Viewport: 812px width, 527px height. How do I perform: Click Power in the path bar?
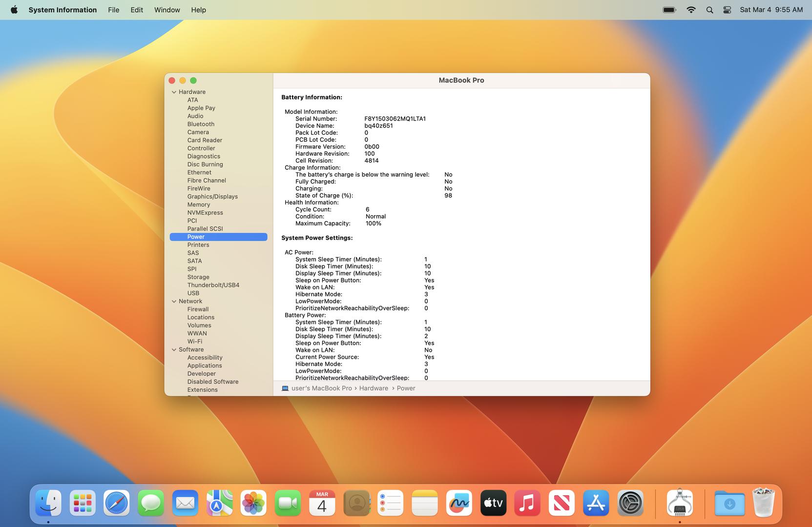click(406, 388)
